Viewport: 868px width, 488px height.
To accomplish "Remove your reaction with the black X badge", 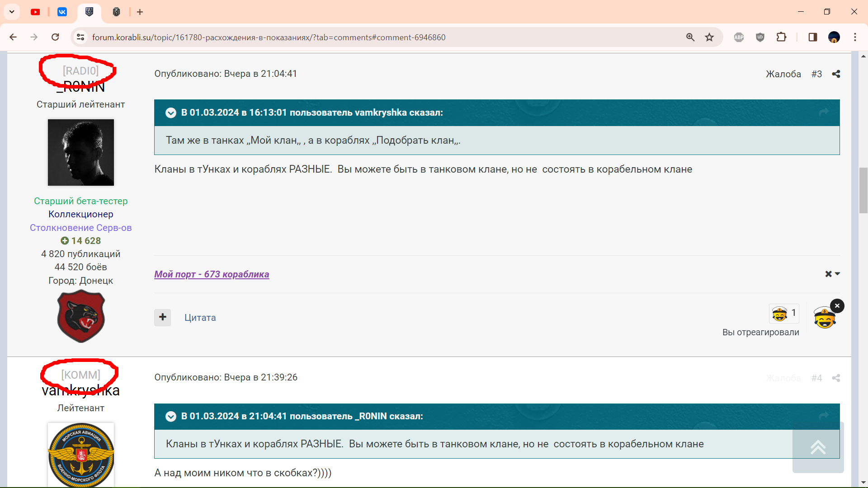I will (x=837, y=306).
